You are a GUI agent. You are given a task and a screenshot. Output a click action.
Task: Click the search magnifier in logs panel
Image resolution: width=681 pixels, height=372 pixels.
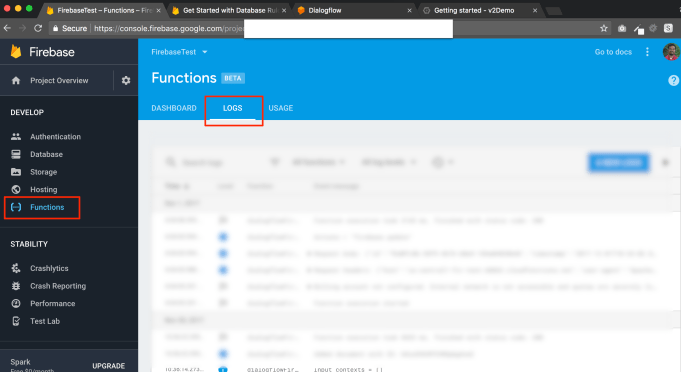tap(170, 162)
